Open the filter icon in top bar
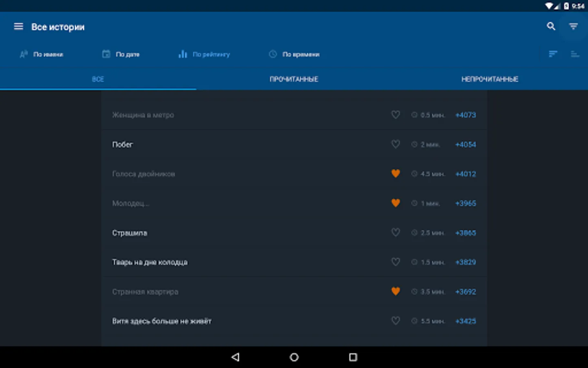588x368 pixels. (573, 27)
